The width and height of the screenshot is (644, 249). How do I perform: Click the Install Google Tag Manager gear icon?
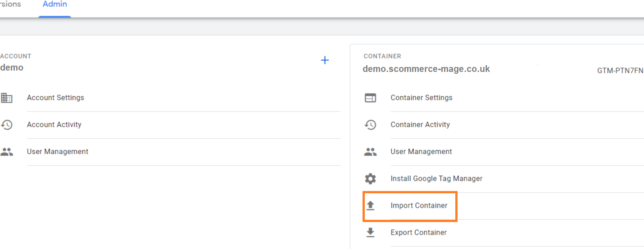[x=370, y=179]
